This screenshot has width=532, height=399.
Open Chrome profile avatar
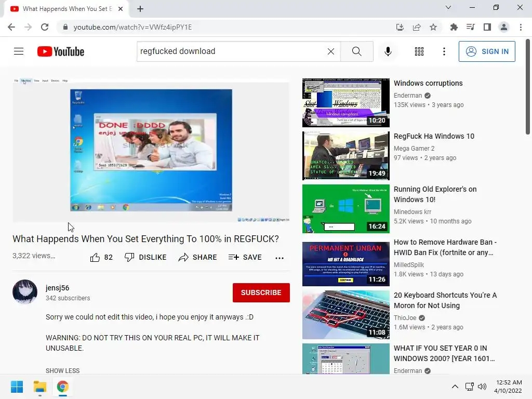[504, 27]
